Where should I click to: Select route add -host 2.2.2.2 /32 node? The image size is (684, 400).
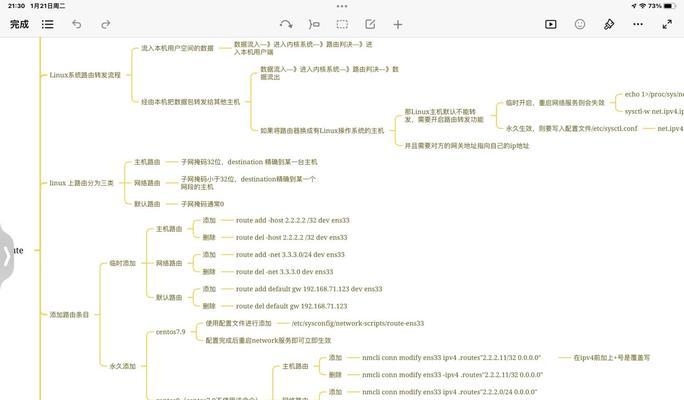coord(293,220)
